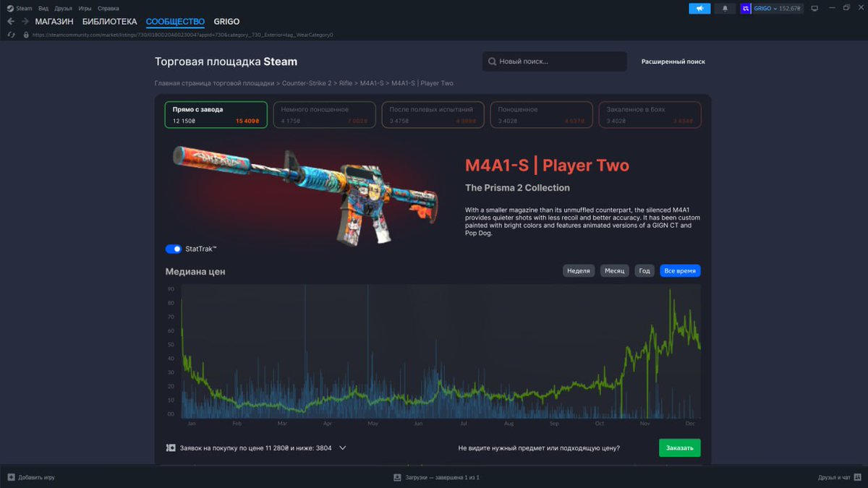Open the Steam menu
The image size is (868, 488).
pyautogui.click(x=25, y=9)
